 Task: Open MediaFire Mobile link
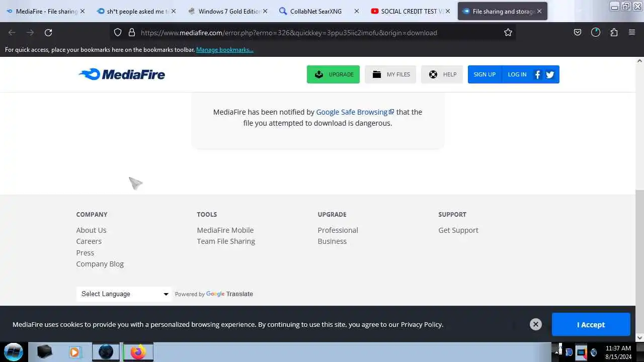(225, 230)
